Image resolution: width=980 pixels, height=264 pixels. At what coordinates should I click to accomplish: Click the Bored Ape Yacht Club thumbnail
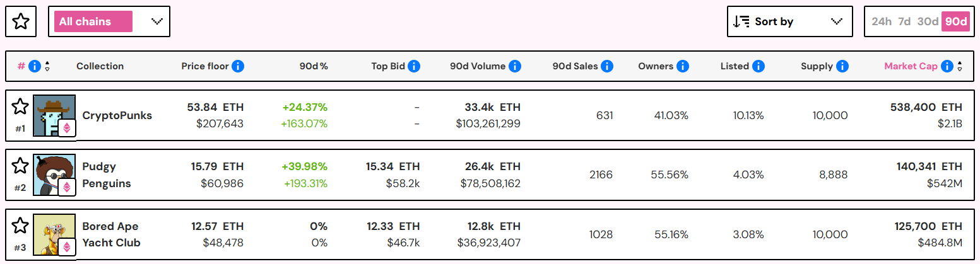click(54, 235)
